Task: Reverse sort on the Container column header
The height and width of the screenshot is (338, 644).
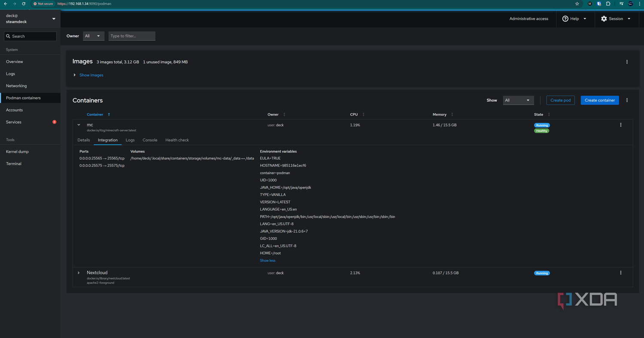Action: click(x=98, y=115)
